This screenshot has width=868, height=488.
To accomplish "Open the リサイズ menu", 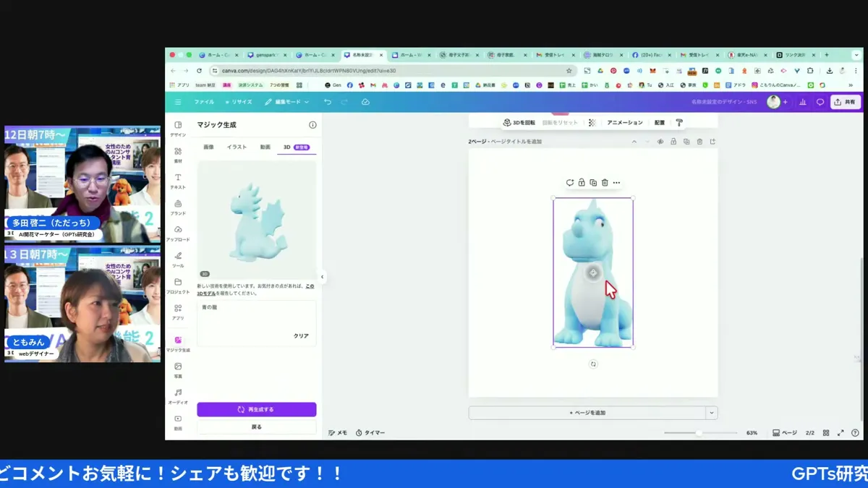I will [x=239, y=102].
